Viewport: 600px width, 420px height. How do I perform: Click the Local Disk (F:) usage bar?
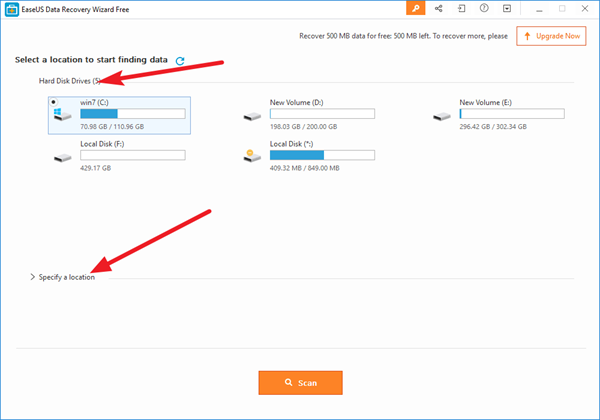point(133,155)
